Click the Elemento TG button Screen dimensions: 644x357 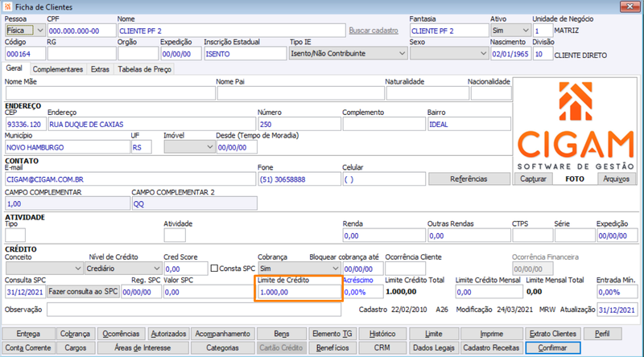tap(332, 334)
